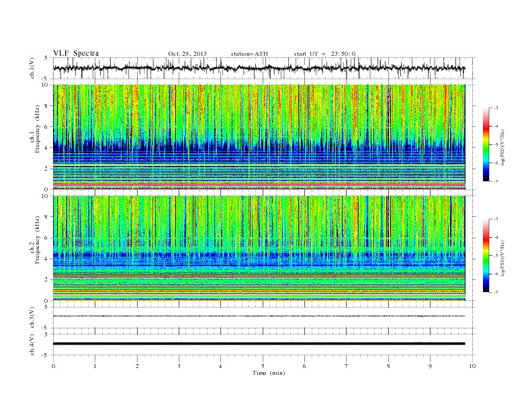Click the 'ch.3(V)' axis label
Screen dimensions: 532x411
tap(32, 318)
